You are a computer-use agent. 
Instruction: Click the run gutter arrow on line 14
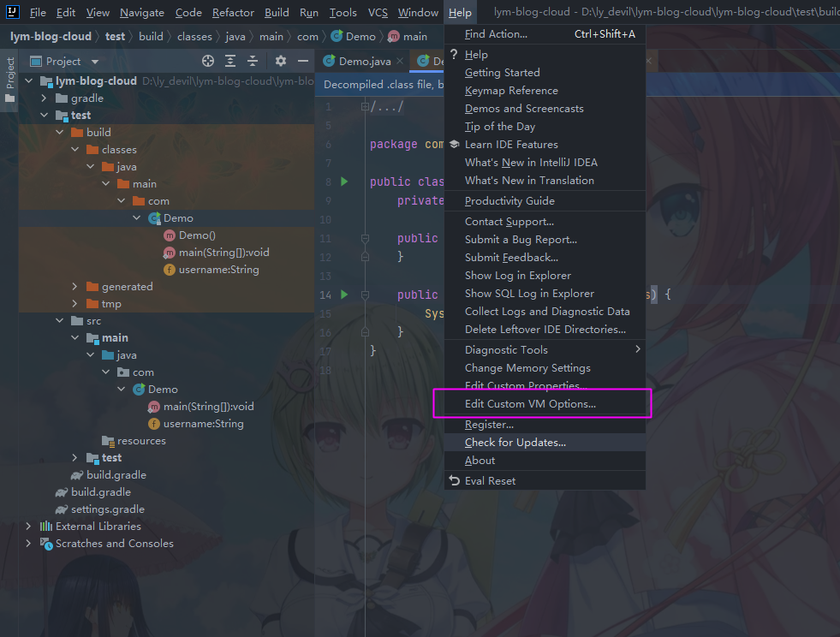tap(344, 295)
